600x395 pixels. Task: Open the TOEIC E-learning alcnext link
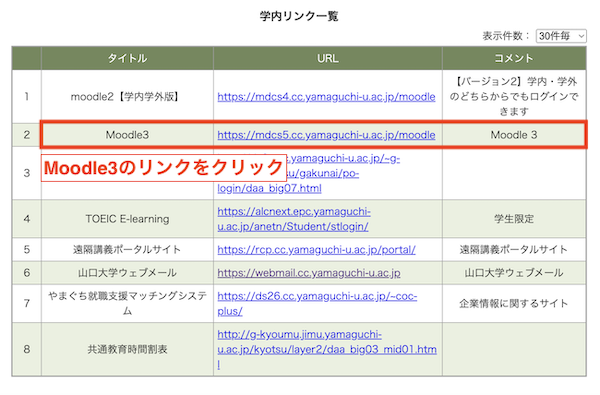pos(293,219)
